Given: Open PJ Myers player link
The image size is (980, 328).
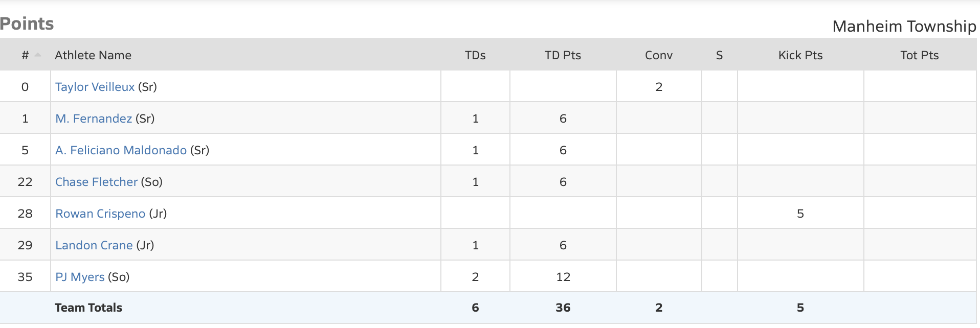Looking at the screenshot, I should tap(80, 277).
